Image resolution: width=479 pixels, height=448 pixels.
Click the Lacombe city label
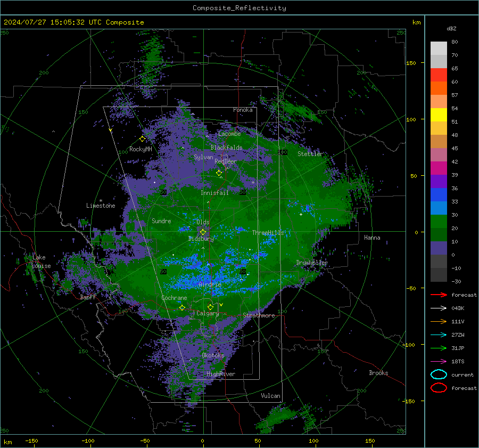(229, 134)
